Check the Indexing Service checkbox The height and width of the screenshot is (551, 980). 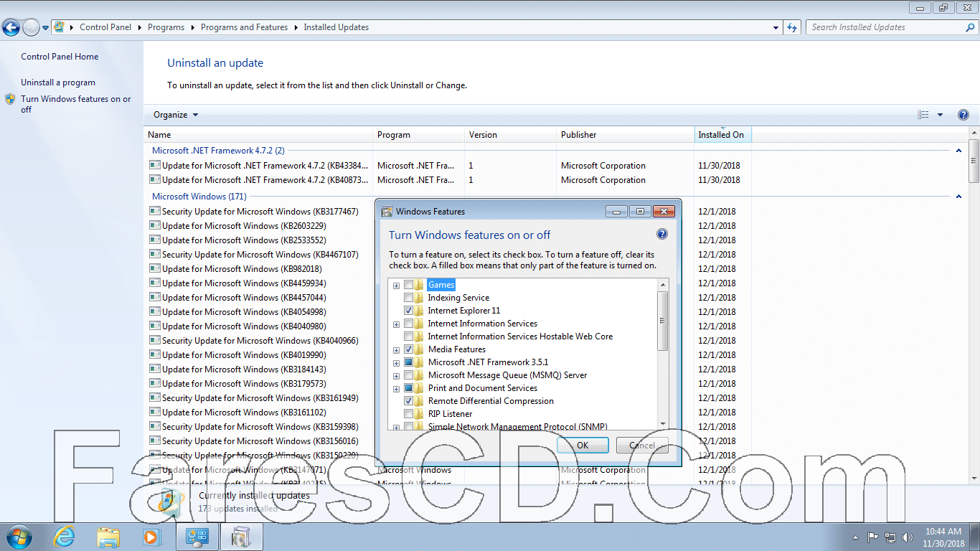(408, 298)
